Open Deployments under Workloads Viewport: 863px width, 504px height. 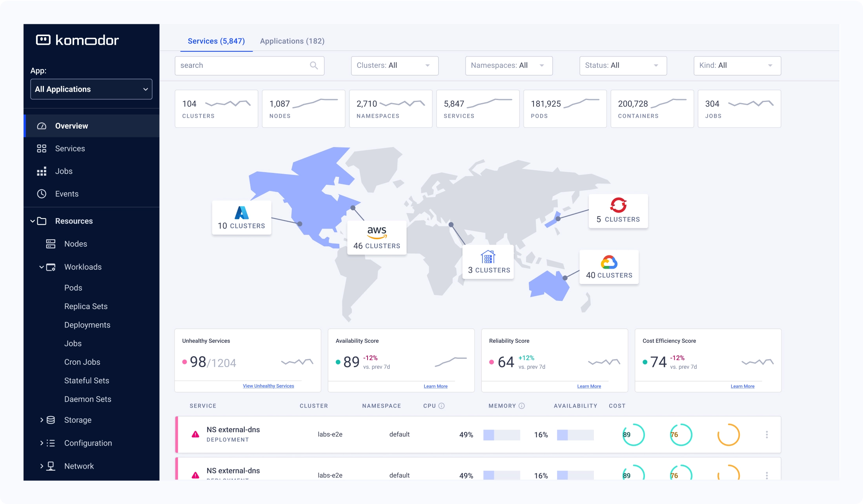[x=87, y=325]
